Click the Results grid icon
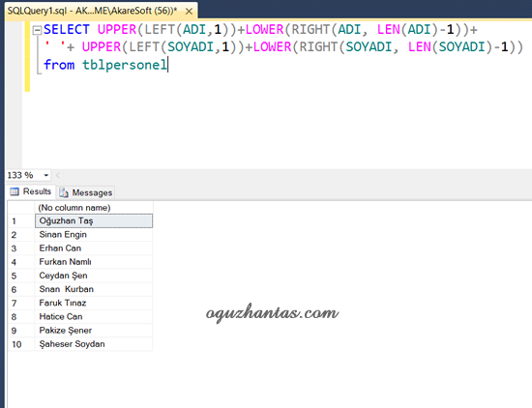This screenshot has height=408, width=532. click(x=15, y=192)
